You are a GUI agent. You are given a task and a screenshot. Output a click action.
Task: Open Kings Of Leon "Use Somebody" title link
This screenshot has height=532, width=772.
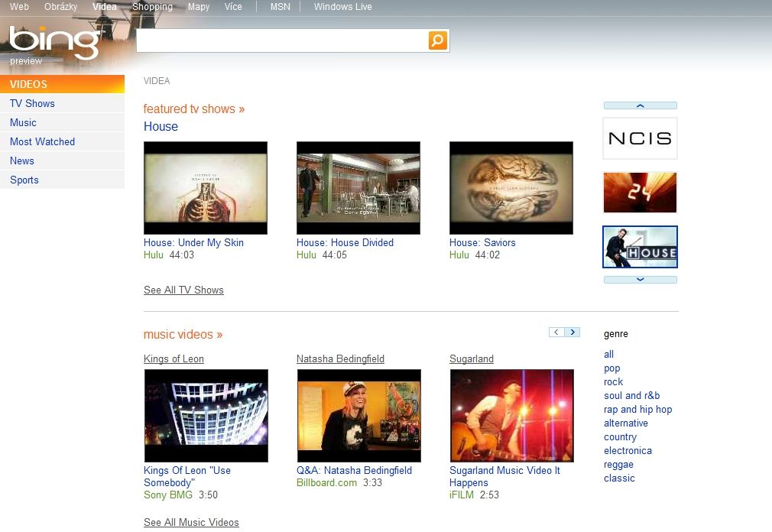click(x=187, y=476)
